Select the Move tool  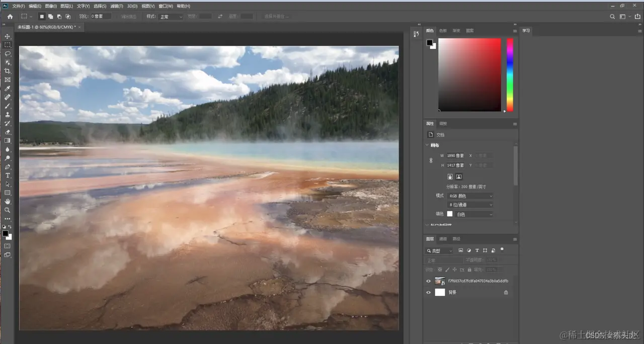click(x=8, y=36)
